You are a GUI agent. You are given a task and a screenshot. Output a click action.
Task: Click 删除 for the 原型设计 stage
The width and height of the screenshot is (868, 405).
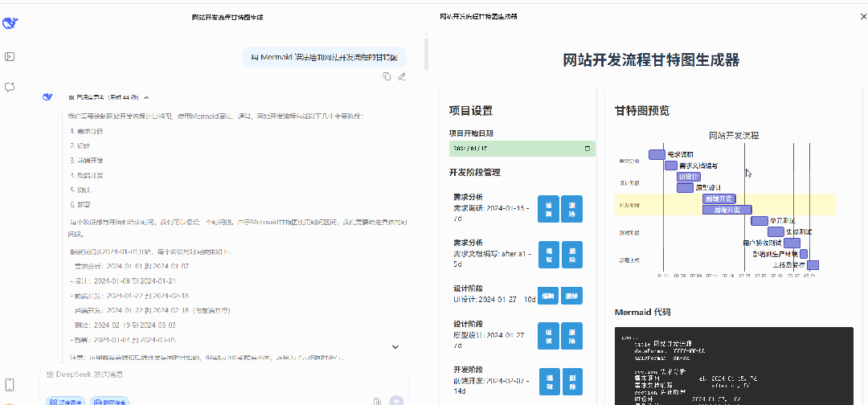572,336
